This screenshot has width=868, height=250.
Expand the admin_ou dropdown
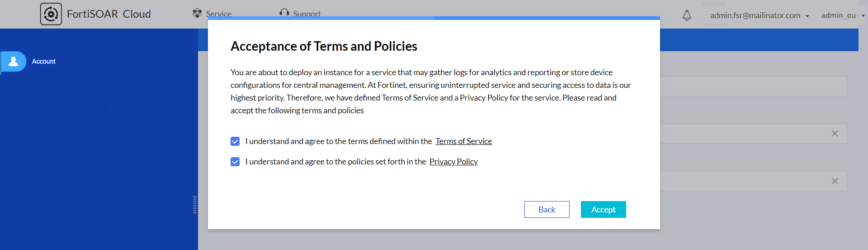(843, 15)
